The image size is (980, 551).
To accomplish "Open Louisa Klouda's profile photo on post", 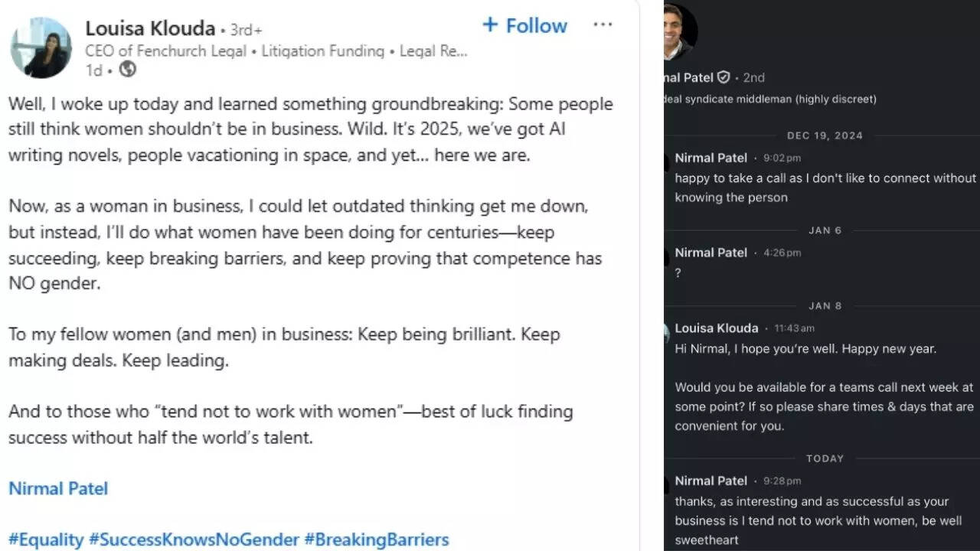I will point(41,48).
